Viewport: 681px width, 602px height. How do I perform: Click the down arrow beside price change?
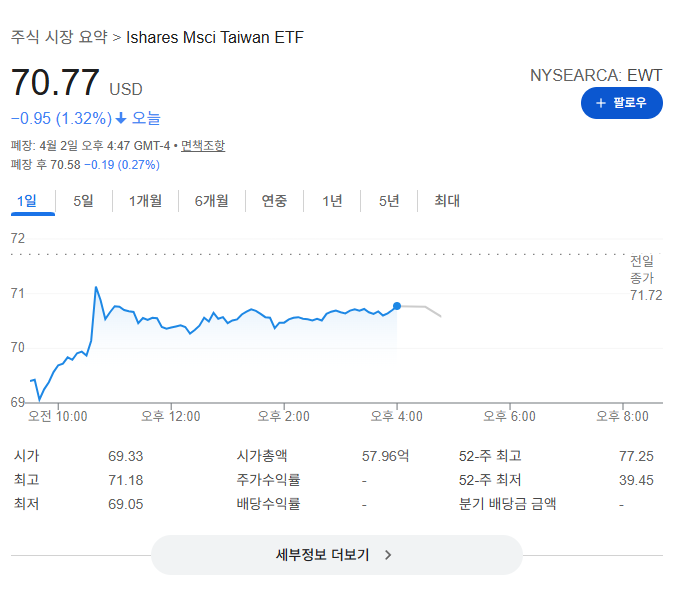(121, 118)
